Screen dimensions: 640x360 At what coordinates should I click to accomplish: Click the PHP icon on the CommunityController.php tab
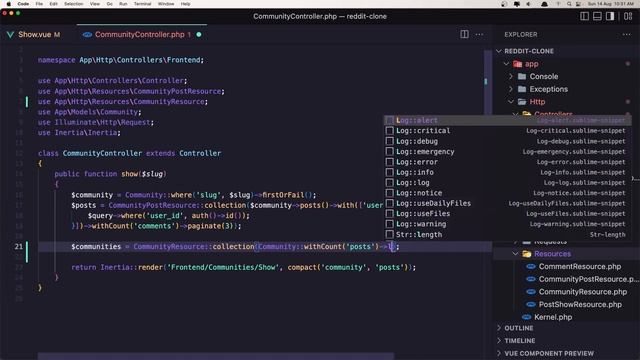pyautogui.click(x=87, y=35)
